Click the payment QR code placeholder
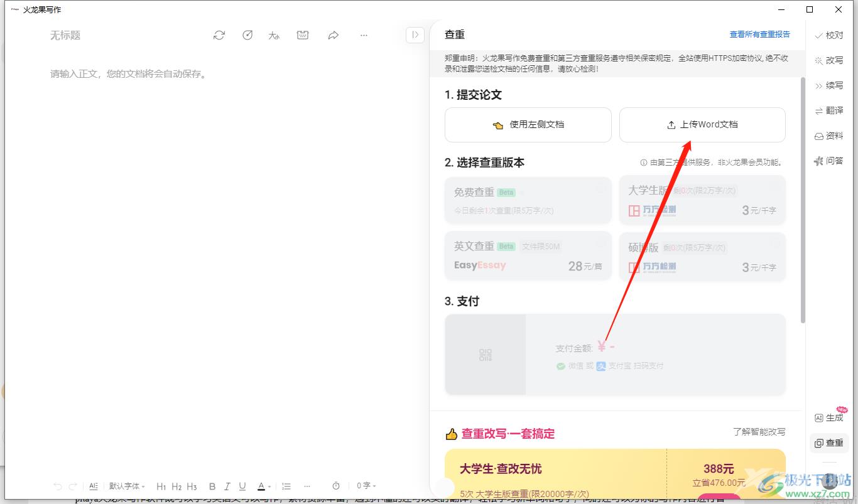858x504 pixels. coord(486,355)
